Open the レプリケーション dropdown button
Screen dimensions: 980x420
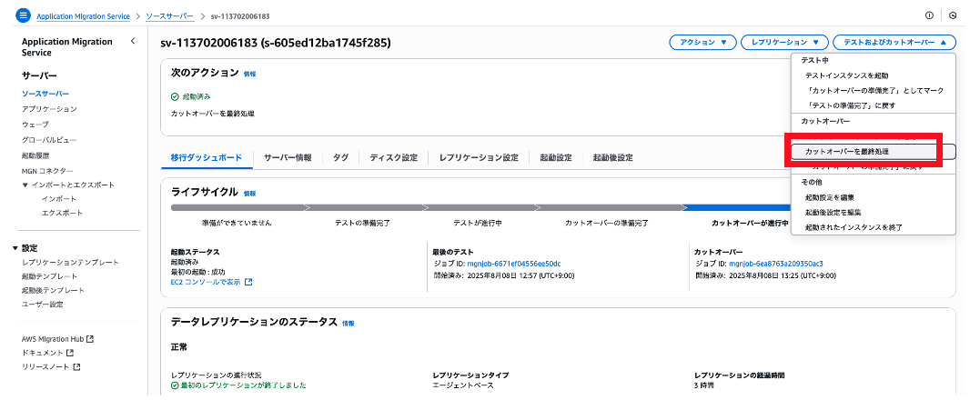784,43
